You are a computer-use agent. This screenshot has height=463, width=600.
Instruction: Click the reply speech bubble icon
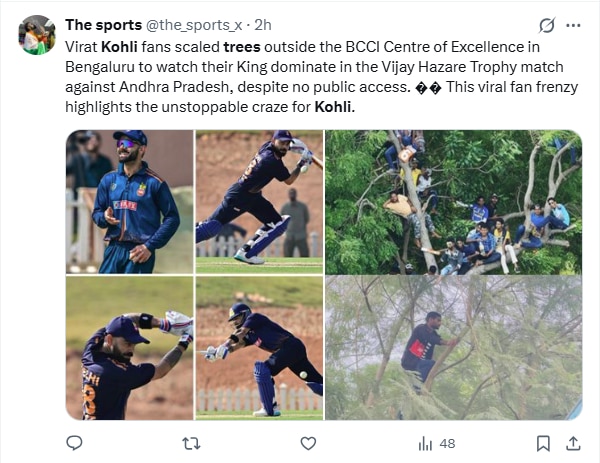pos(73,442)
